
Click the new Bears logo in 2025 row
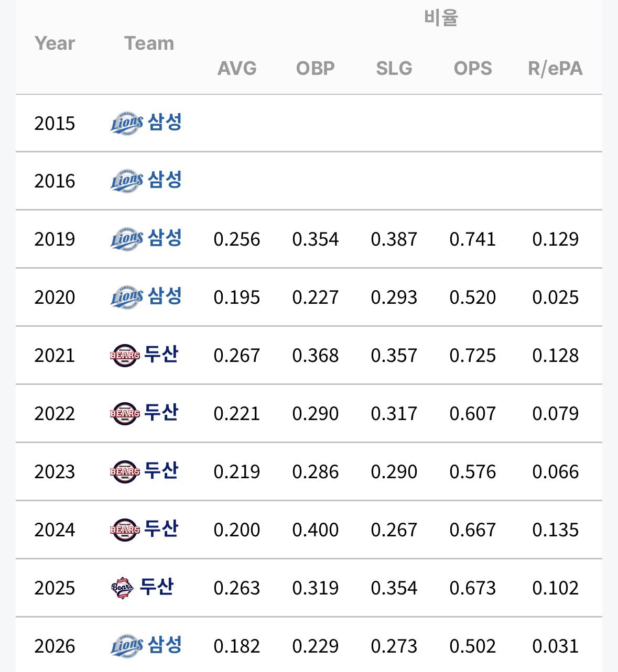(x=123, y=588)
